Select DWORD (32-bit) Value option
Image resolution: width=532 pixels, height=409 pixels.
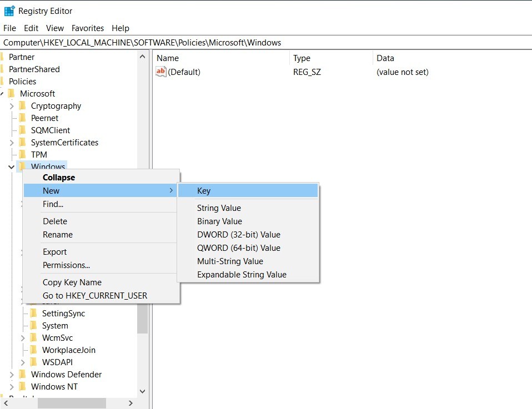tap(238, 235)
